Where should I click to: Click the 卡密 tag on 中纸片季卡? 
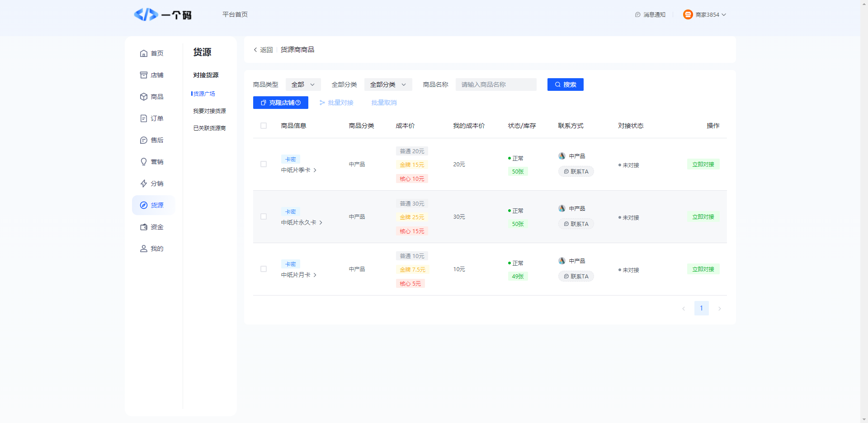click(291, 160)
